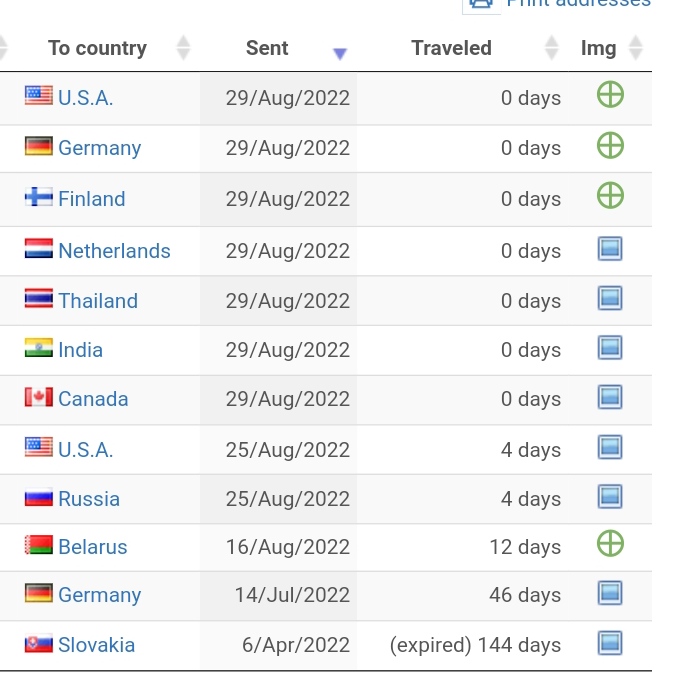Open the Slovakia country link

click(x=97, y=645)
